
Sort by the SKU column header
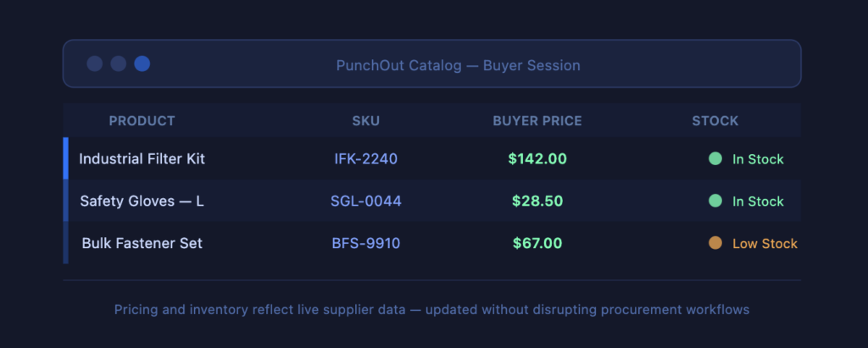366,121
